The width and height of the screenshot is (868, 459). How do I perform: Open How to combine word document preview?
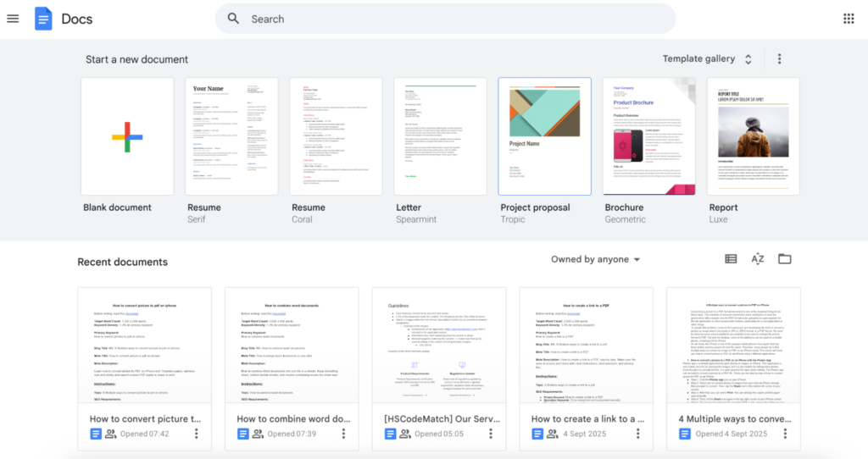(x=292, y=345)
